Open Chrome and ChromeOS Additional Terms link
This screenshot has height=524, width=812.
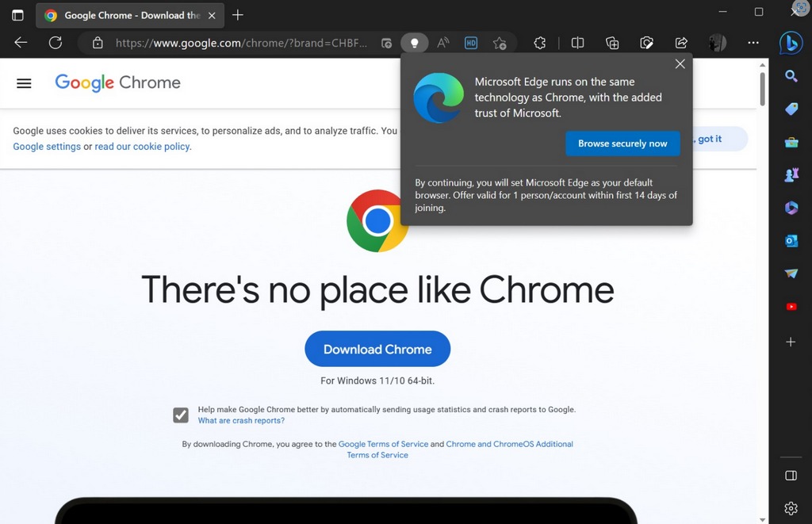tap(510, 444)
